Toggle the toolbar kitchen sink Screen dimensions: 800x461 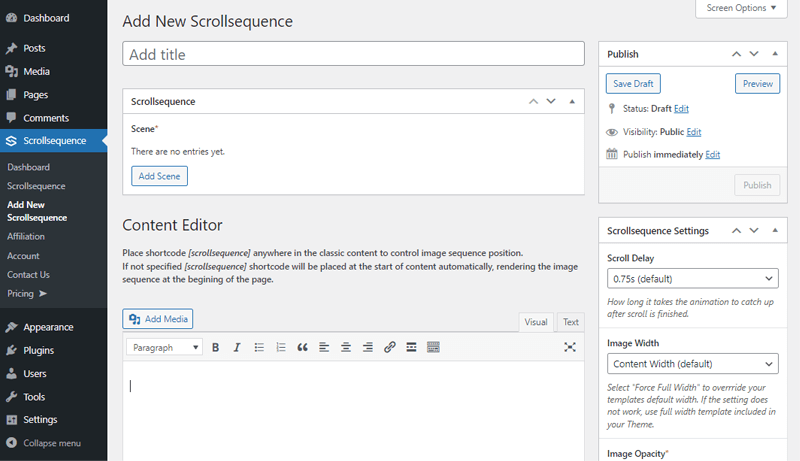click(x=433, y=347)
